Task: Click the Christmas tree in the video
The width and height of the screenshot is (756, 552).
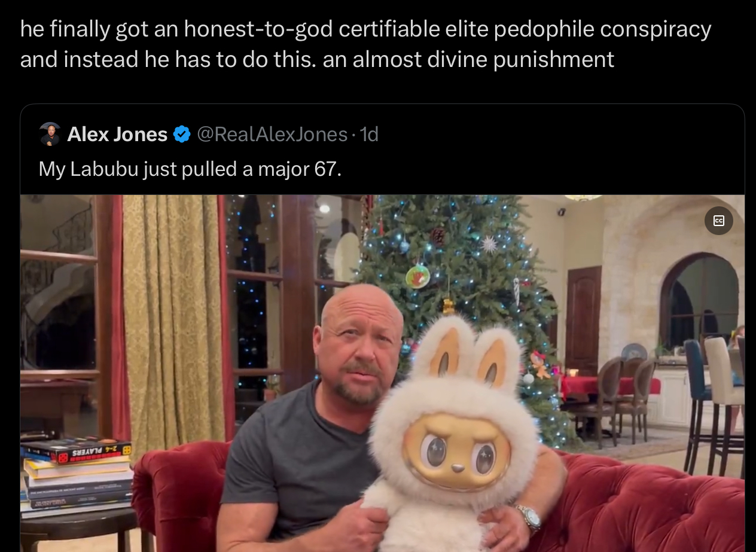Action: 461,263
